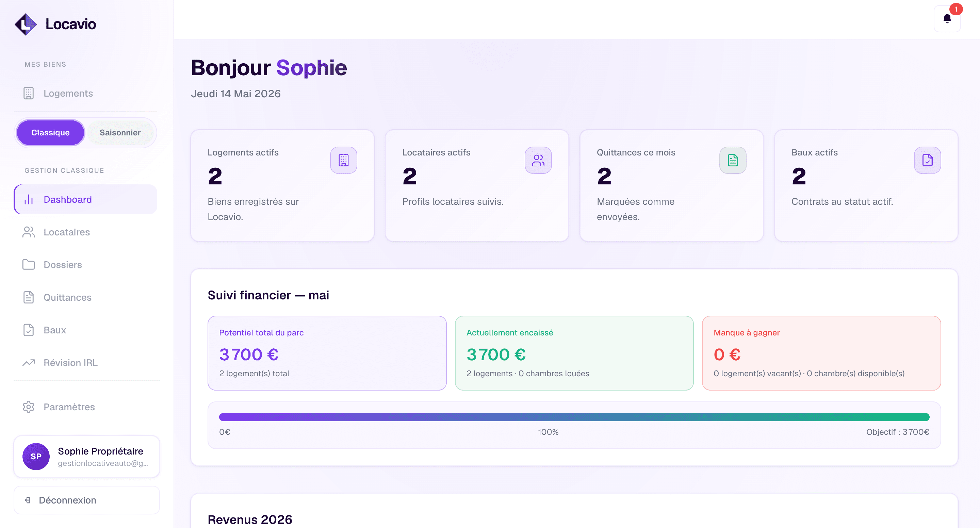This screenshot has width=980, height=528.
Task: Click the SP avatar circle
Action: [x=36, y=457]
